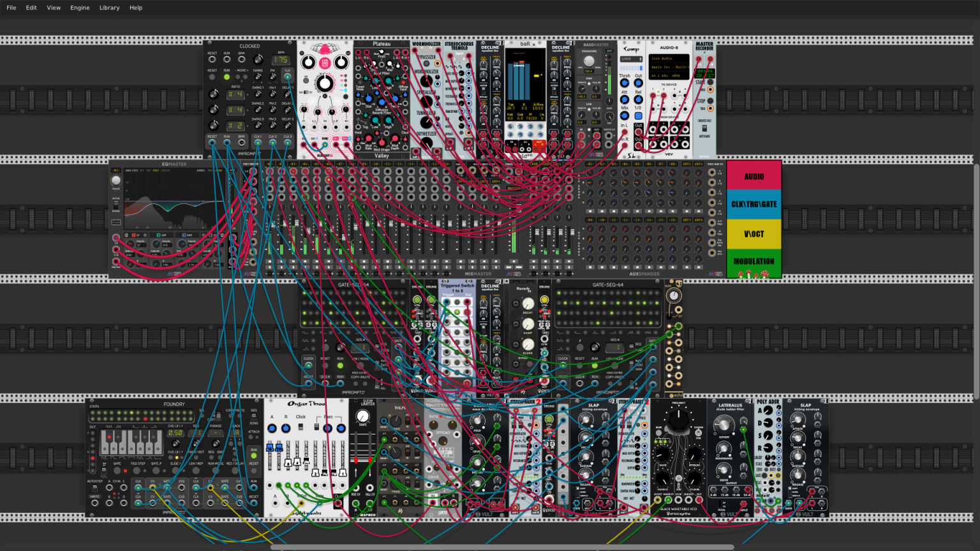Image resolution: width=980 pixels, height=551 pixels.
Task: Click the A knob on Organ Three
Action: (272, 428)
